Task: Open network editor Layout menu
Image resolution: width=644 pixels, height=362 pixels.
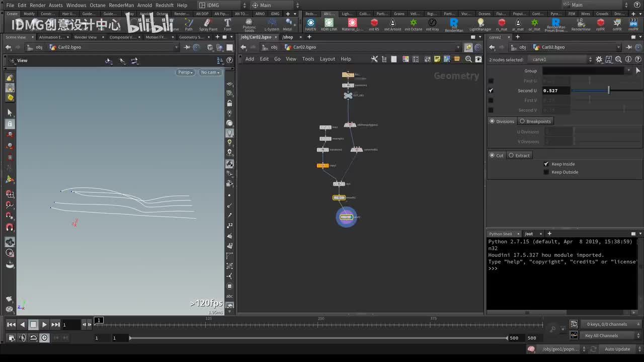Action: 327,59
